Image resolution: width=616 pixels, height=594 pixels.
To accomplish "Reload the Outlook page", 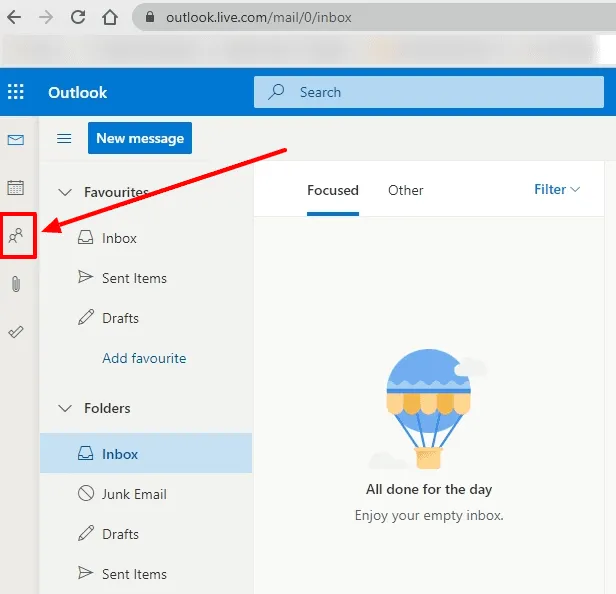I will (78, 17).
